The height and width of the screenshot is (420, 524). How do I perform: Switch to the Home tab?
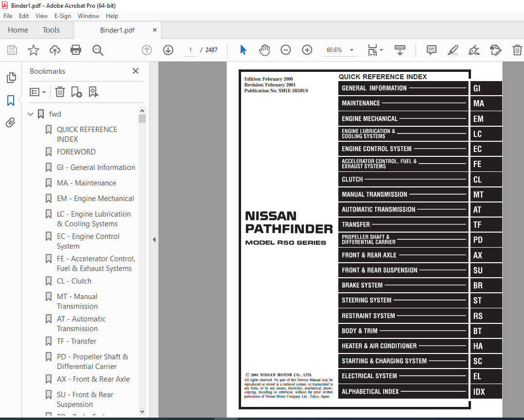point(18,30)
